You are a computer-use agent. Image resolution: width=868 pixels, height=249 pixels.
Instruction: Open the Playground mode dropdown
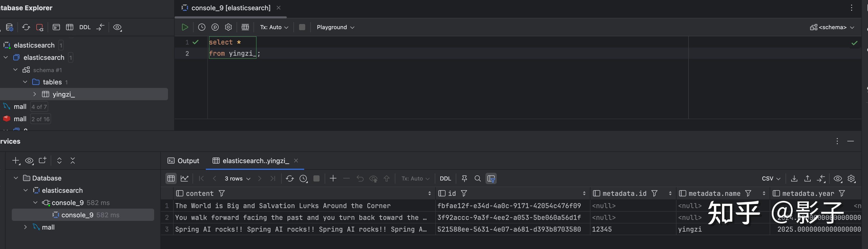[335, 27]
